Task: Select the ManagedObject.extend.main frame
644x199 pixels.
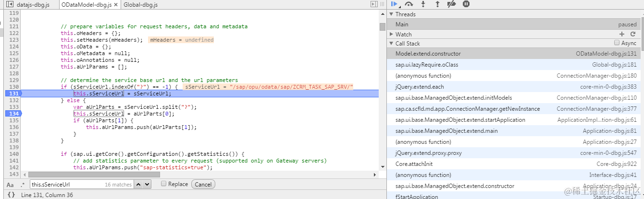Action: [514, 131]
